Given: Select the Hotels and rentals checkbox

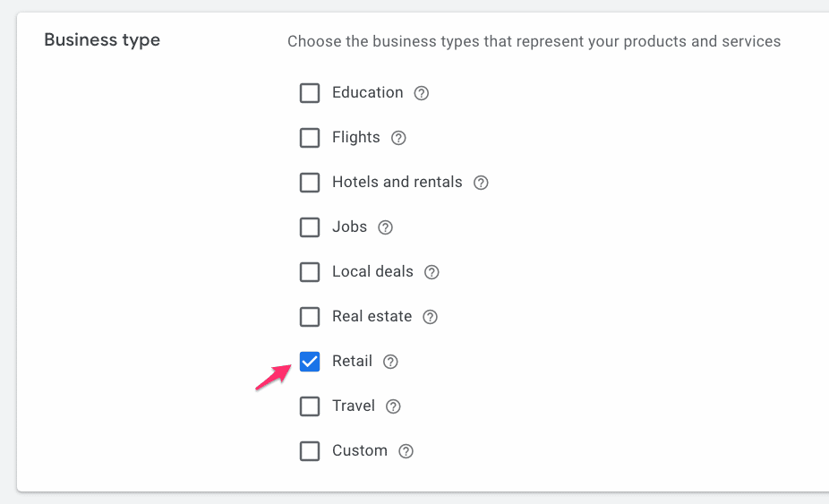Looking at the screenshot, I should tap(310, 183).
